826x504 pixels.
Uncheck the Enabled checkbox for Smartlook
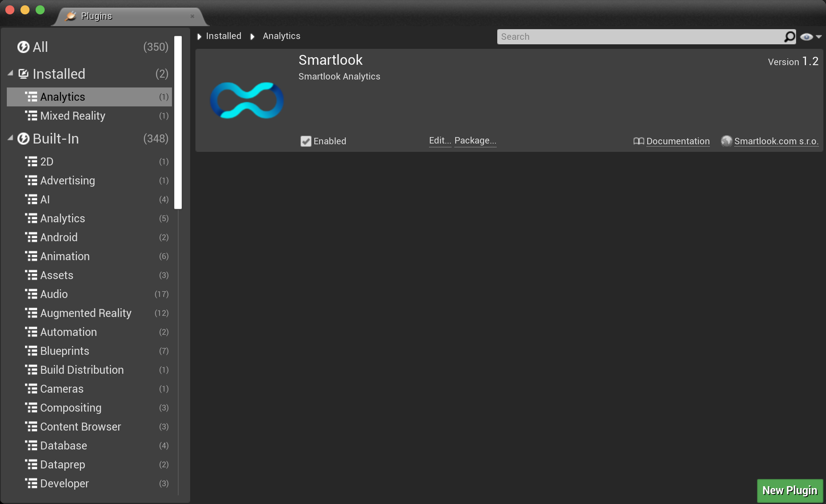[306, 141]
